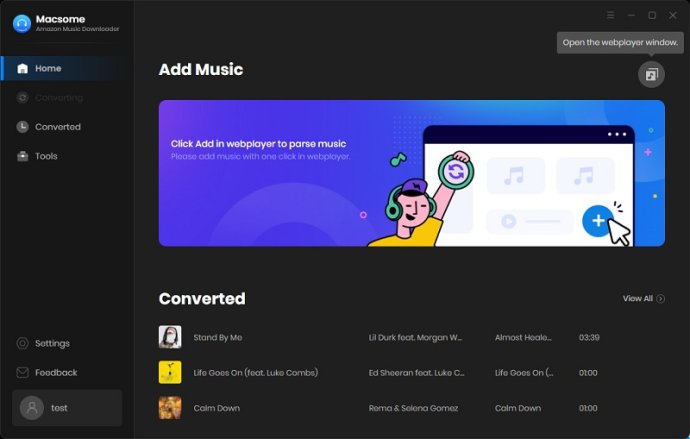The width and height of the screenshot is (690, 439).
Task: Open the webplayer window icon
Action: (x=651, y=74)
